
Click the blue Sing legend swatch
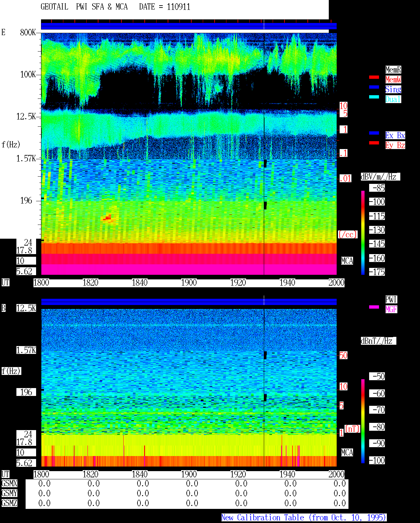point(374,87)
